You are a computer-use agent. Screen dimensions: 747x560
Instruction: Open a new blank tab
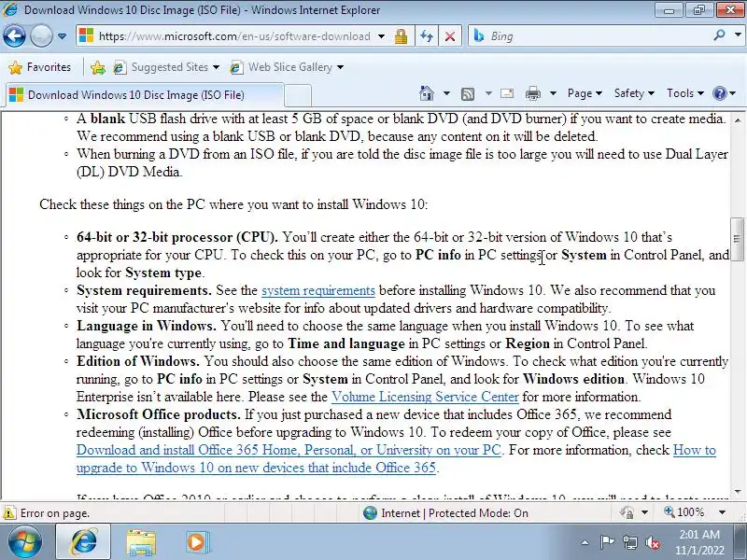tap(298, 95)
